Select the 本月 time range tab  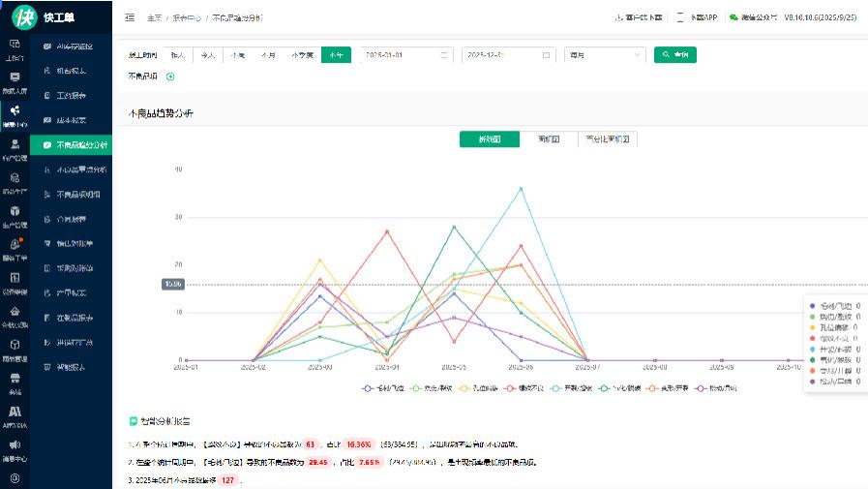click(268, 55)
